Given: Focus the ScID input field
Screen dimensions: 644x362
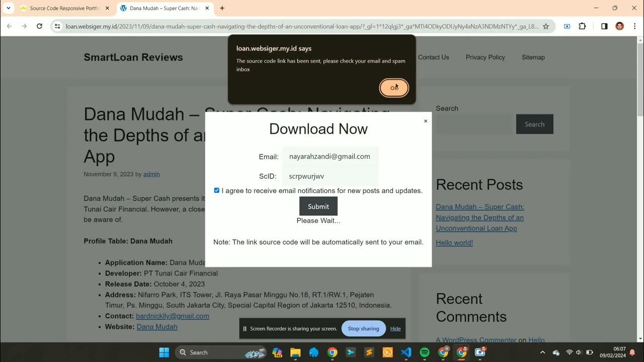Looking at the screenshot, I should click(330, 176).
